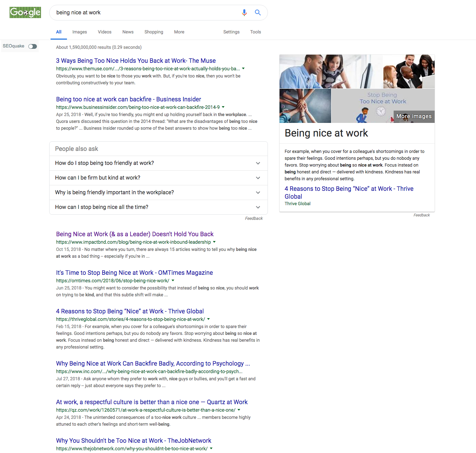Click the thumbnail of two colleagues at a computer
This screenshot has height=453, width=476.
coord(331,71)
